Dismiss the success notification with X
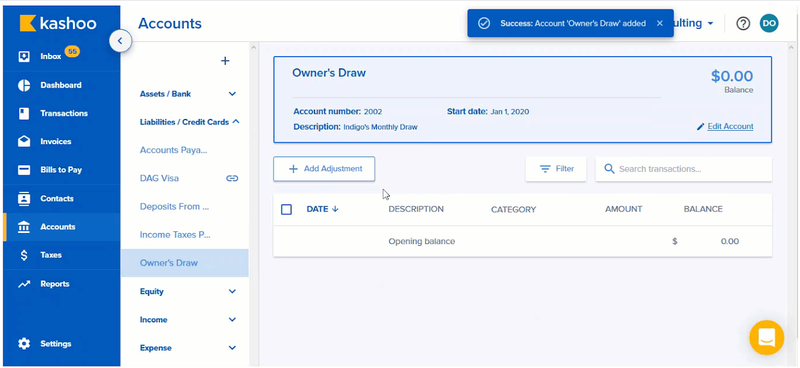 pyautogui.click(x=660, y=23)
